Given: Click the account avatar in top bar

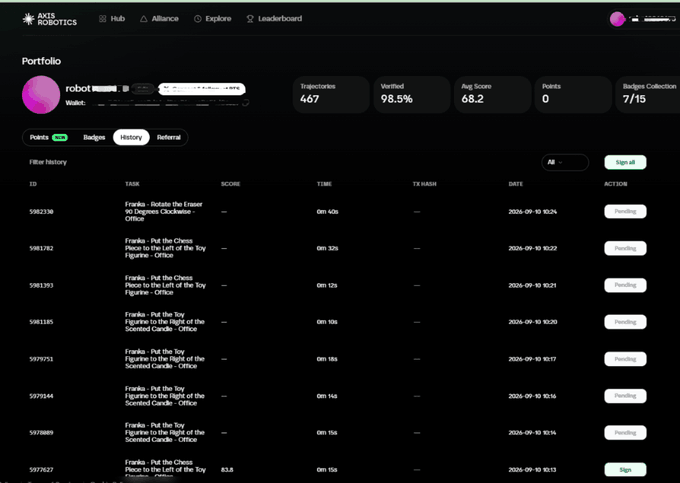Looking at the screenshot, I should point(617,19).
